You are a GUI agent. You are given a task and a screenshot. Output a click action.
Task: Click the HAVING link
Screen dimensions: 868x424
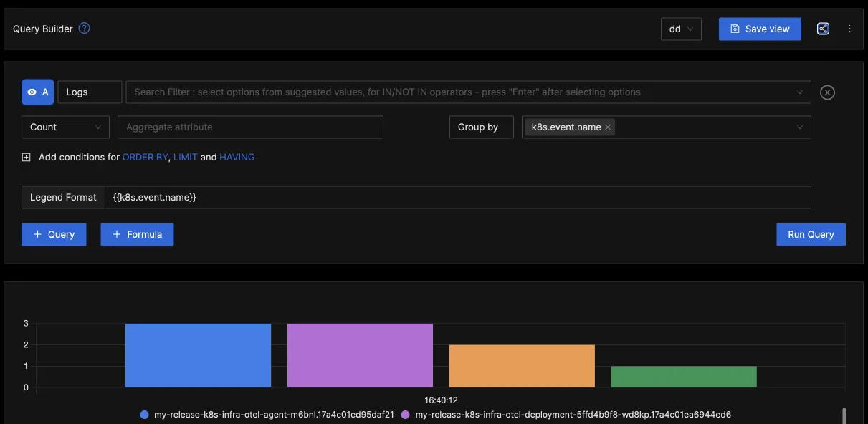(x=237, y=157)
